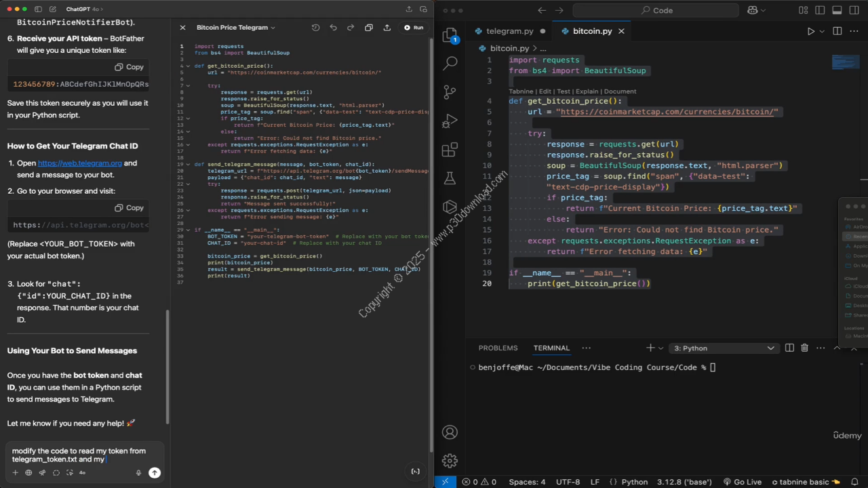Screen dimensions: 868x488
Task: Open VS Code Manage settings gear
Action: click(x=450, y=461)
